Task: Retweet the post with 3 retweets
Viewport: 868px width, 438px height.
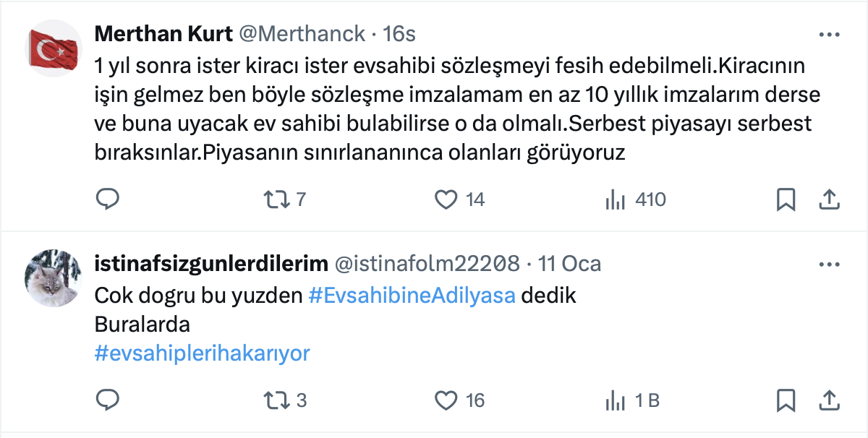Action: coord(285,400)
